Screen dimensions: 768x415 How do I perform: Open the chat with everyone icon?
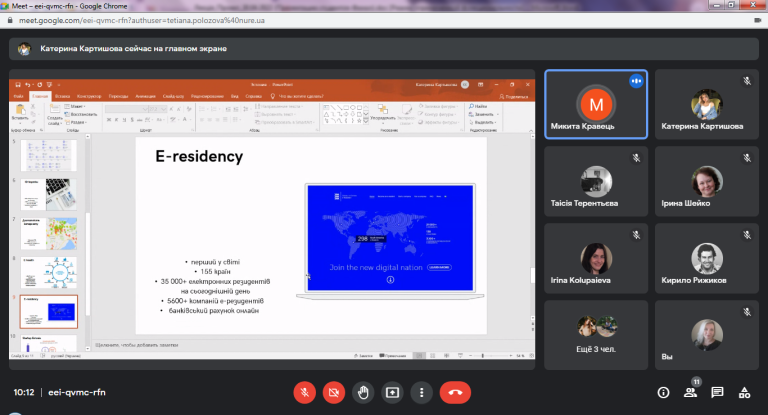(x=717, y=392)
